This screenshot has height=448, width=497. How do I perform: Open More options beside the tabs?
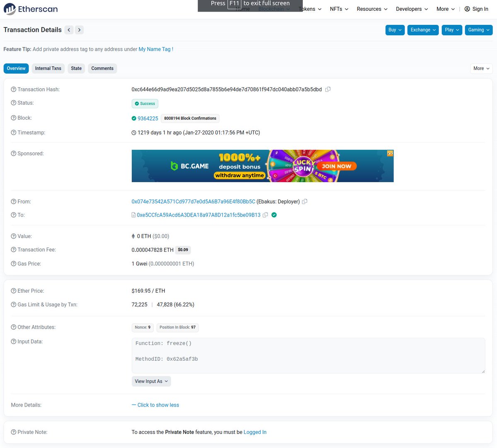coord(481,68)
